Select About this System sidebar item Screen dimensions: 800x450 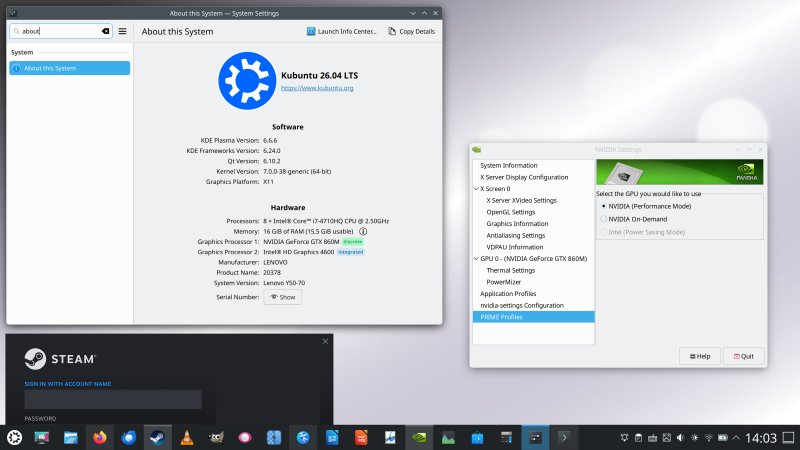69,68
